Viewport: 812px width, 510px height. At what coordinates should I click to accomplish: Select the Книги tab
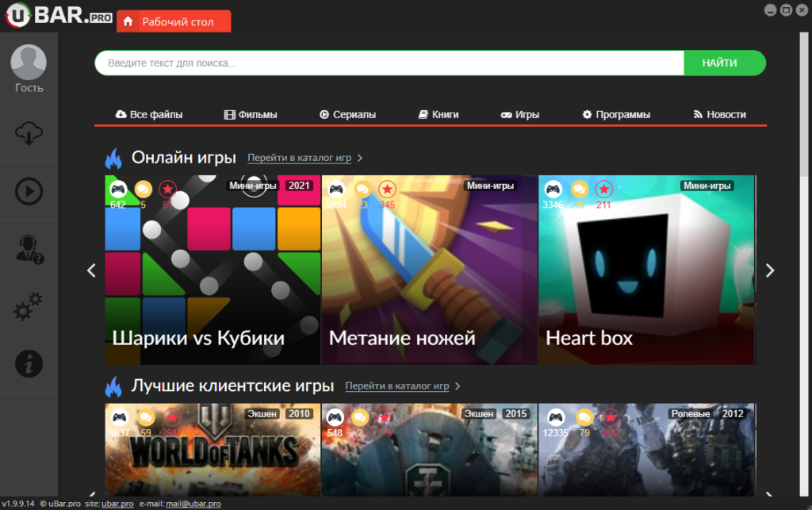tap(439, 114)
